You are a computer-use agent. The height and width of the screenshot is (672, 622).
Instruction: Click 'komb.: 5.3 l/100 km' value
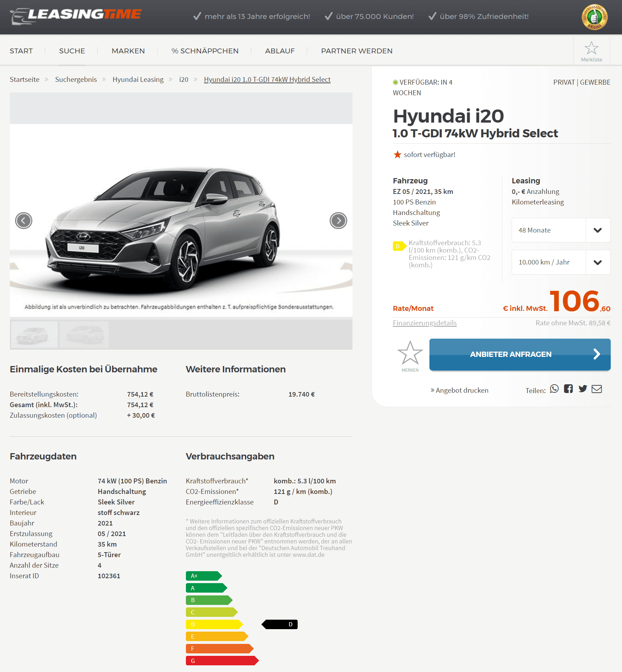click(x=305, y=481)
